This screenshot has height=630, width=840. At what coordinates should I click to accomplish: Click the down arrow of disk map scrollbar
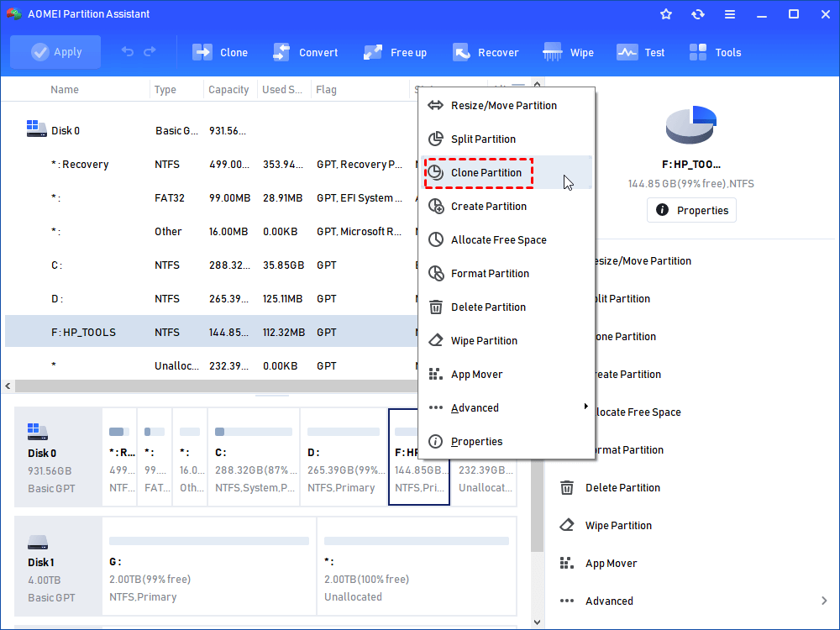tap(538, 622)
